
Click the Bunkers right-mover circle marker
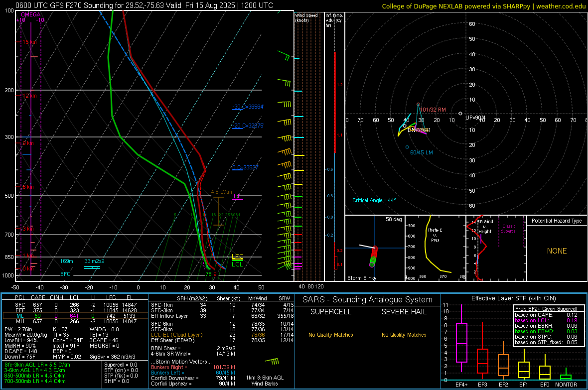coord(418,105)
